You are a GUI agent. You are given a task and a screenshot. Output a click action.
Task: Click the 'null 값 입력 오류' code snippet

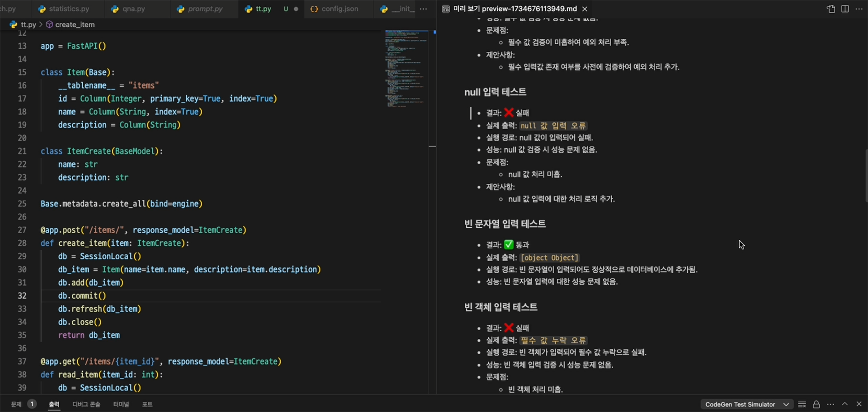pyautogui.click(x=553, y=126)
